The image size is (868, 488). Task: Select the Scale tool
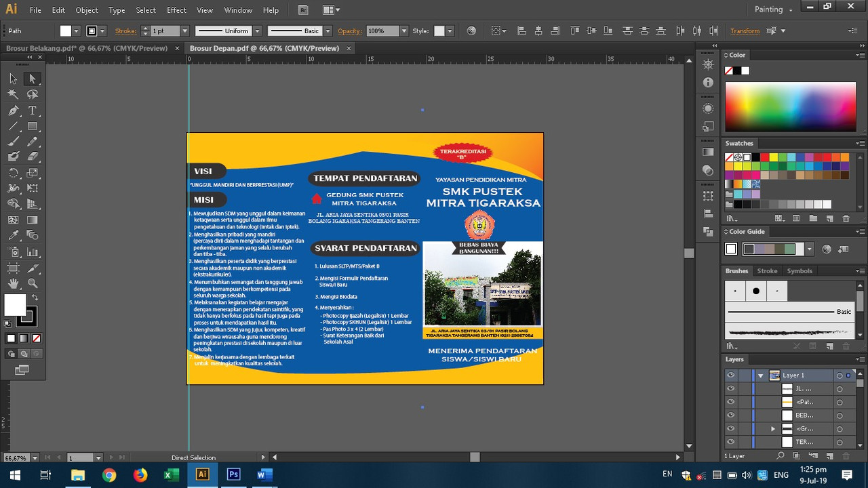32,173
